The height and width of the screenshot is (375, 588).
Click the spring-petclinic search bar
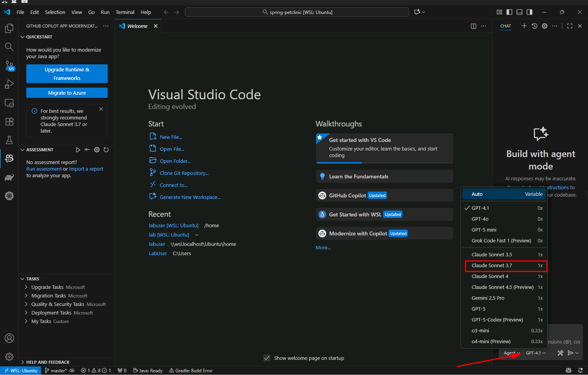(297, 12)
